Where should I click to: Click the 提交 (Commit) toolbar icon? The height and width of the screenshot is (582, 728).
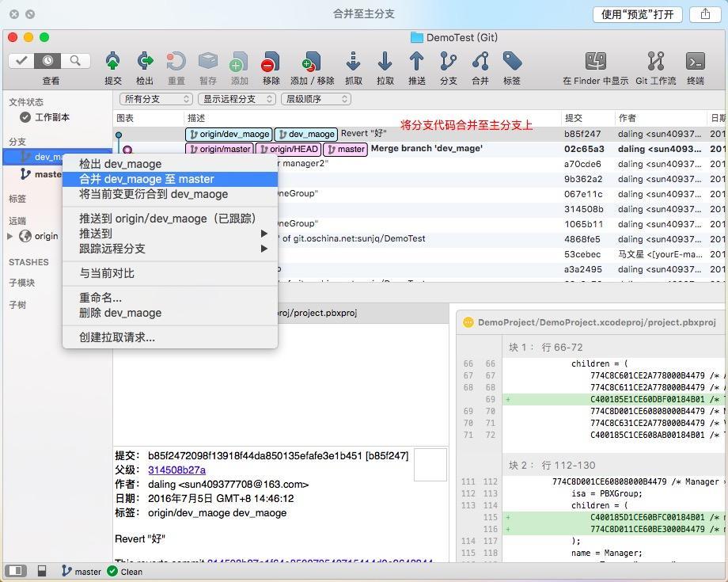coord(113,62)
